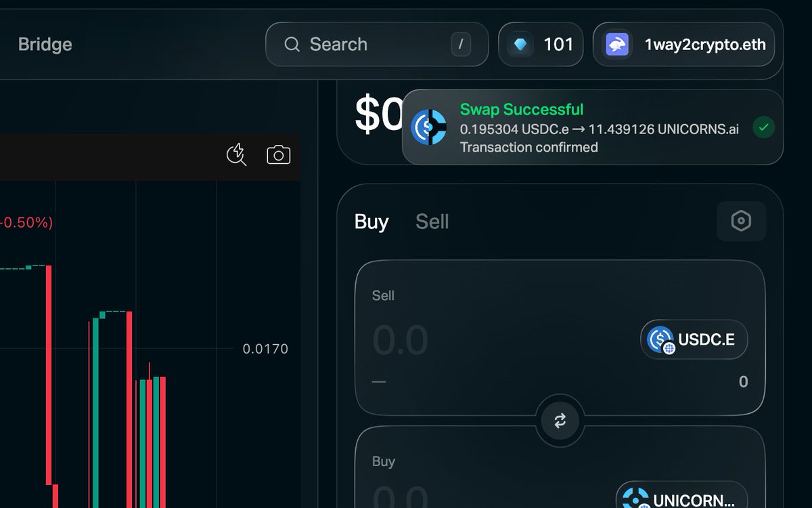This screenshot has width=812, height=508.
Task: Click the slash shortcut key badge
Action: click(461, 45)
